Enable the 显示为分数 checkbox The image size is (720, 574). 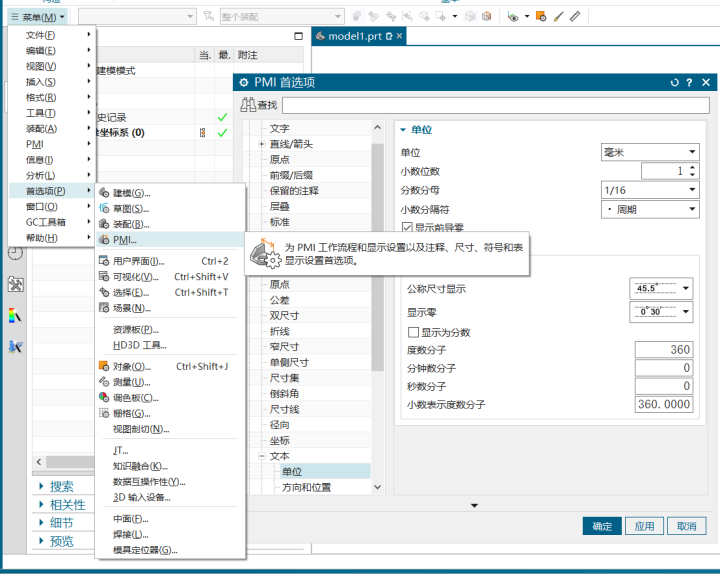coord(413,332)
